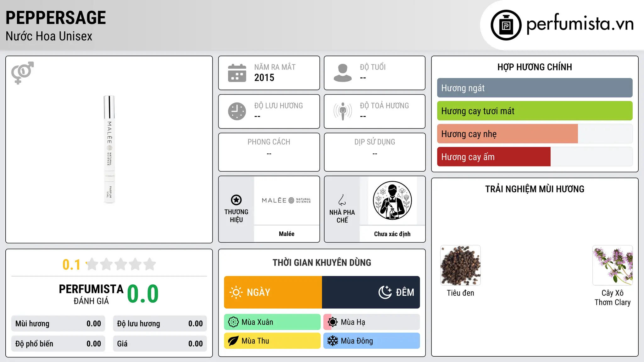This screenshot has height=362, width=644.
Task: Click the perfumista.vn perfume bottle logo icon
Action: pyautogui.click(x=506, y=25)
